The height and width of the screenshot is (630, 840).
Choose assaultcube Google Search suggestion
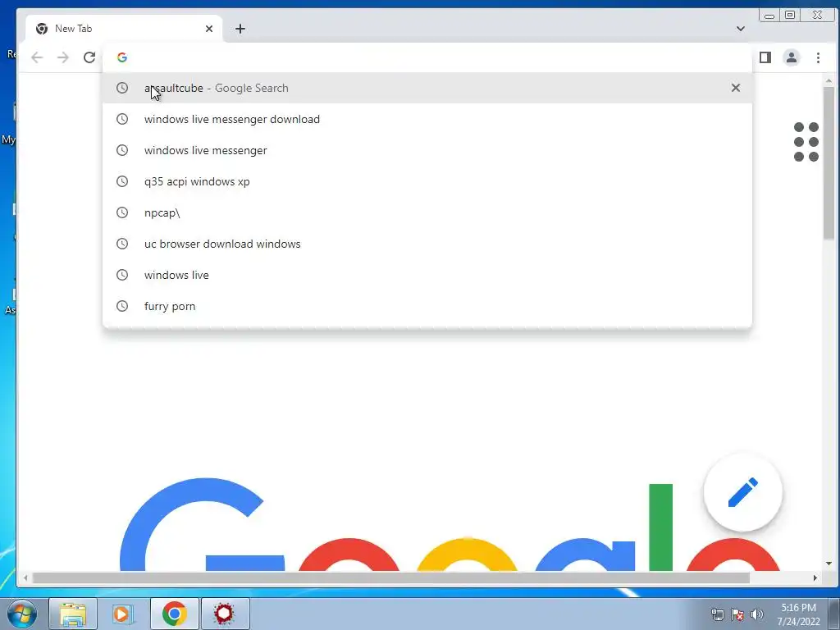[x=427, y=88]
